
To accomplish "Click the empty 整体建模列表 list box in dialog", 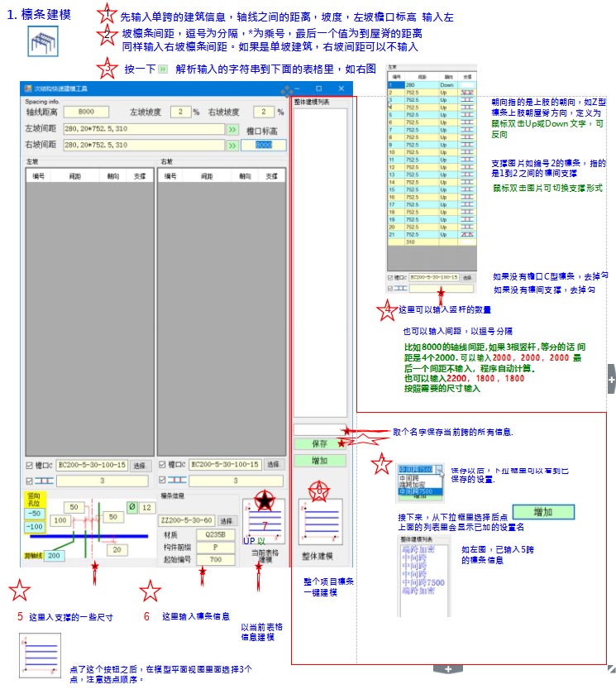I will tap(320, 262).
